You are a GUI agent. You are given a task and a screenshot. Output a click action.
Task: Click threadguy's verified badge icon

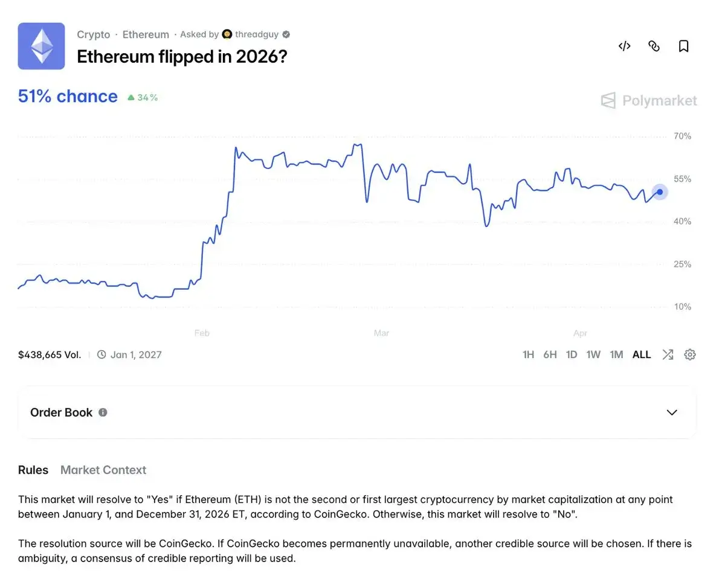click(286, 34)
